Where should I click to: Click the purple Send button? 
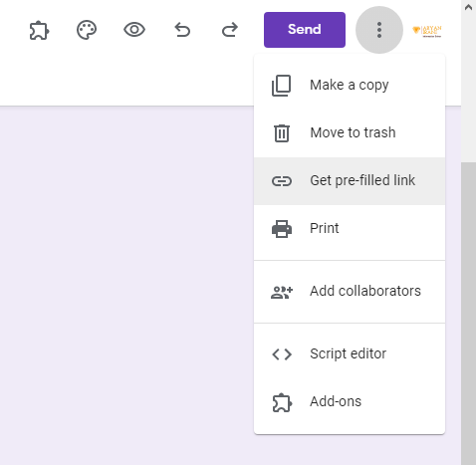coord(305,30)
